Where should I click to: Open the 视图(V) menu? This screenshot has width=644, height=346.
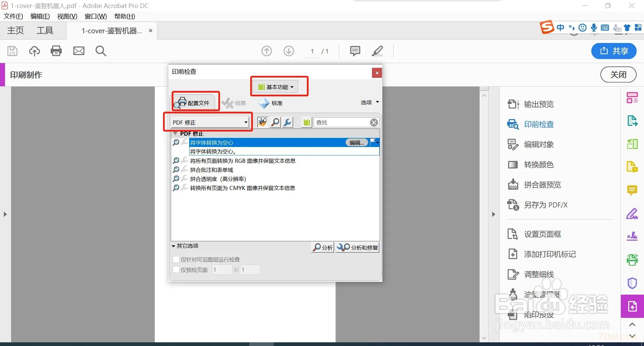coord(67,16)
